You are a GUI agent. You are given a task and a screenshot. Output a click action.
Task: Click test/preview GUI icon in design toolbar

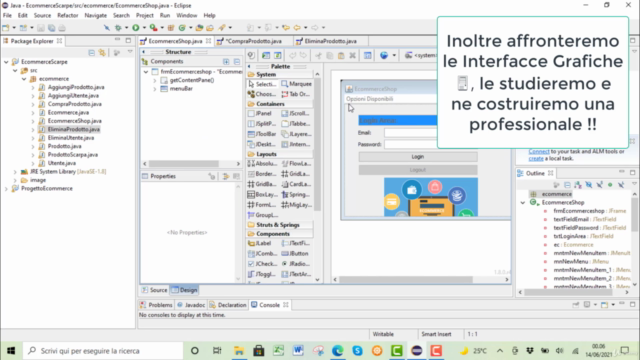click(x=251, y=55)
